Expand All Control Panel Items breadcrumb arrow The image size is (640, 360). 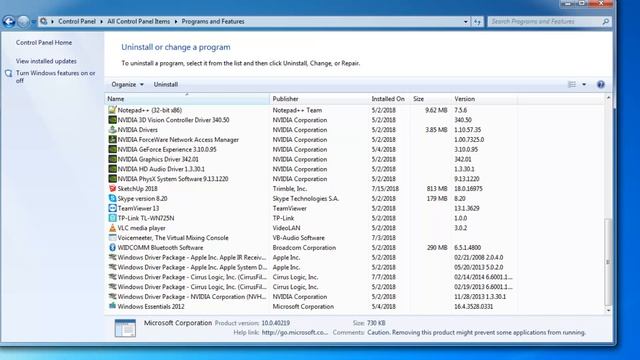click(x=176, y=22)
